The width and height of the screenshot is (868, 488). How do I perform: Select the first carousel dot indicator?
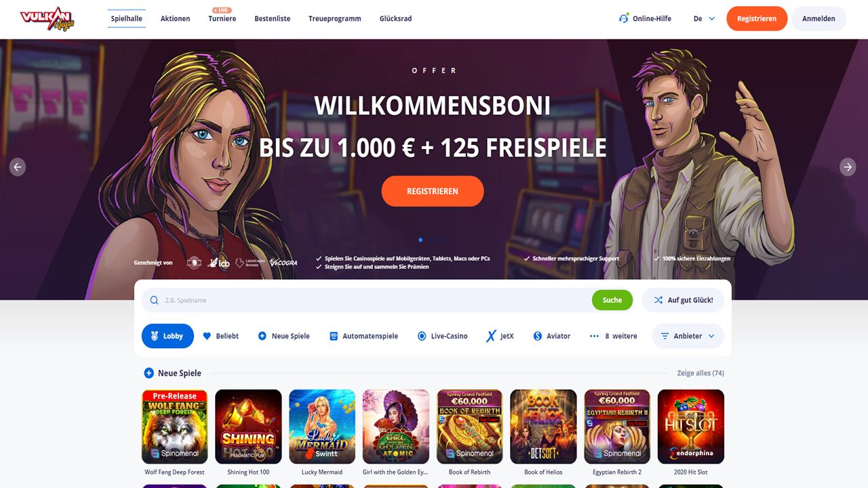(420, 240)
